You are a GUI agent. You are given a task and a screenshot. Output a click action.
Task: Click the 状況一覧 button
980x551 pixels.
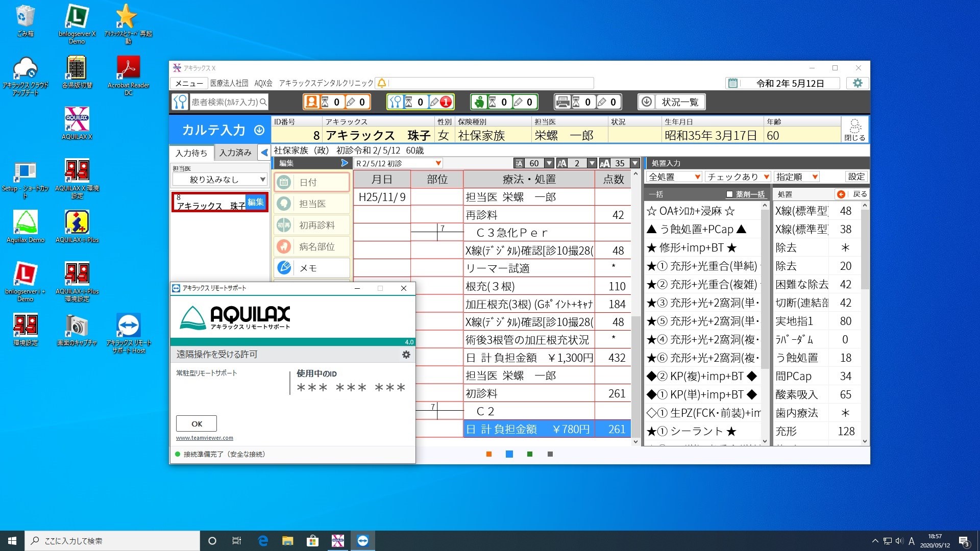[672, 102]
